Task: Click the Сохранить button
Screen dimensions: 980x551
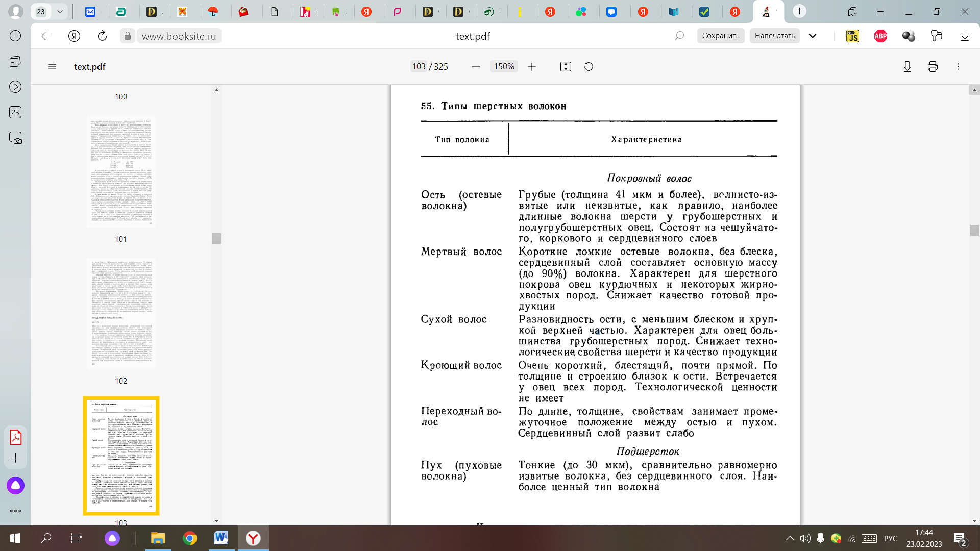Action: (720, 36)
